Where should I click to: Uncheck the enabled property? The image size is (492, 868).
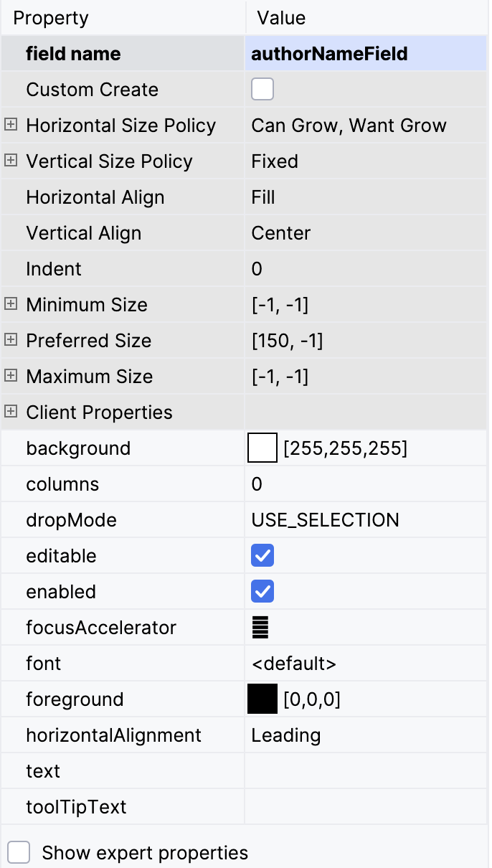(x=261, y=591)
